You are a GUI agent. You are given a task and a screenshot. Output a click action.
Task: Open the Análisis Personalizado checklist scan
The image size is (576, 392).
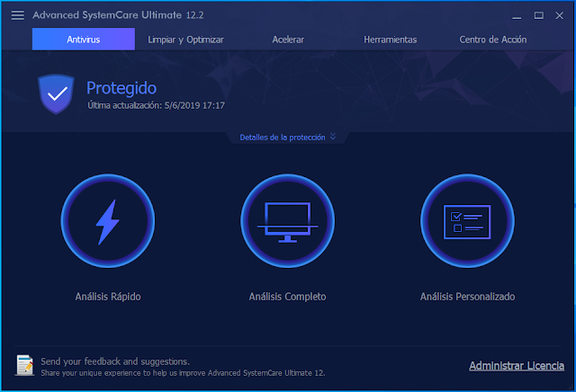tap(467, 221)
